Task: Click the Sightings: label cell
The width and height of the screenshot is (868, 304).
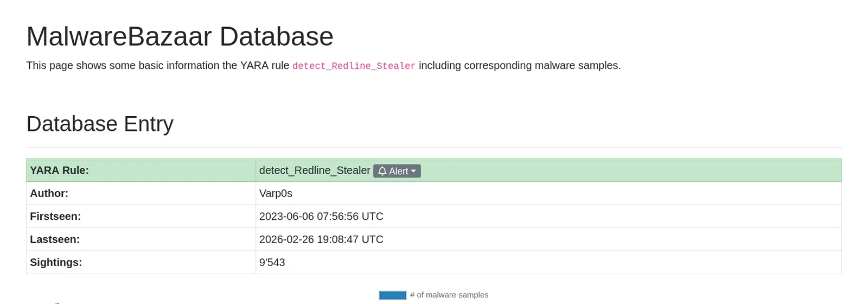Action: [141, 262]
